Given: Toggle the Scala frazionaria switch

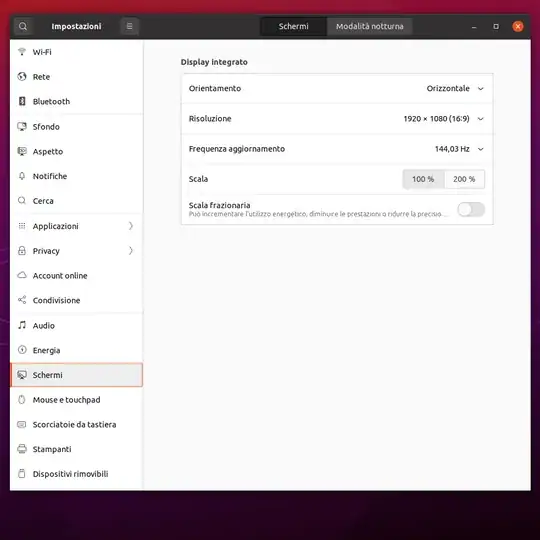Looking at the screenshot, I should pyautogui.click(x=471, y=209).
